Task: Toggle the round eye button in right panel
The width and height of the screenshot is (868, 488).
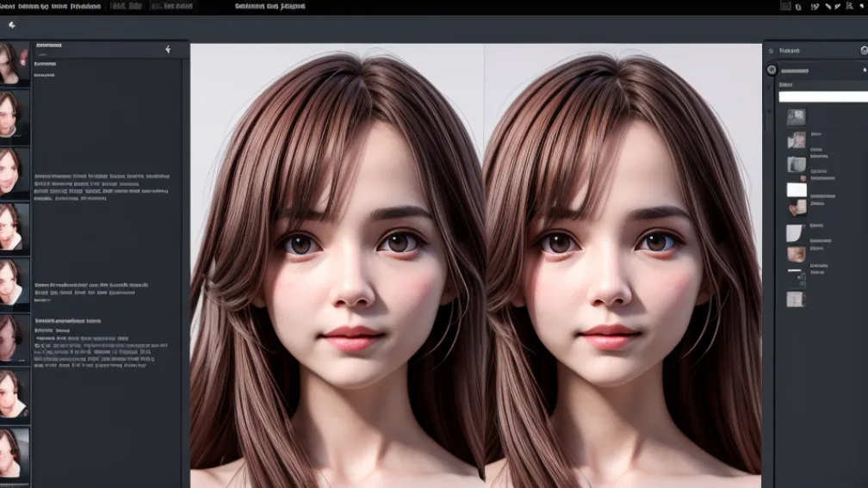Action: coord(772,70)
